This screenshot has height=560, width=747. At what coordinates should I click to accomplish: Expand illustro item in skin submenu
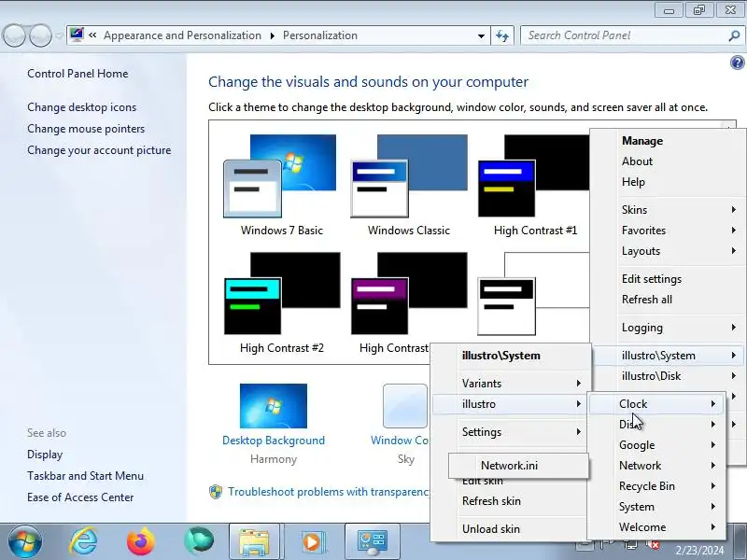512,404
